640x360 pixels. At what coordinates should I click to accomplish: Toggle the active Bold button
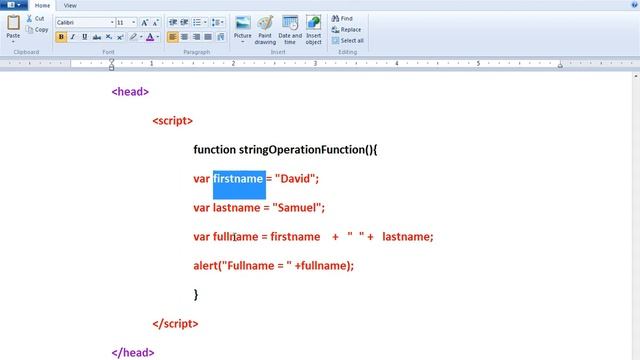(x=61, y=37)
